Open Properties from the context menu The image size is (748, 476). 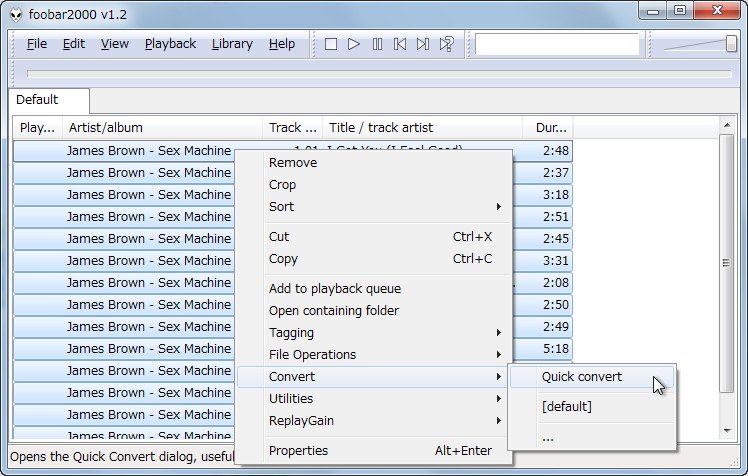[x=374, y=450]
